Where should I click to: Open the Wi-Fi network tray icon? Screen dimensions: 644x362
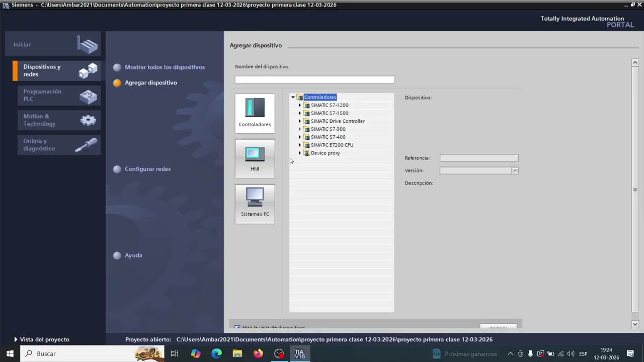click(x=561, y=353)
